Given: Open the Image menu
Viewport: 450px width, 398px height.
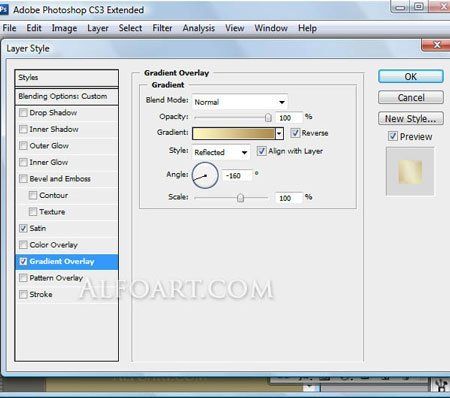Looking at the screenshot, I should [x=64, y=28].
